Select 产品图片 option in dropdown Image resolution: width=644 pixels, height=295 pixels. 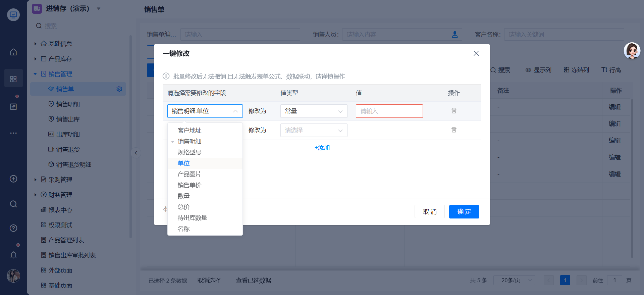click(x=190, y=174)
